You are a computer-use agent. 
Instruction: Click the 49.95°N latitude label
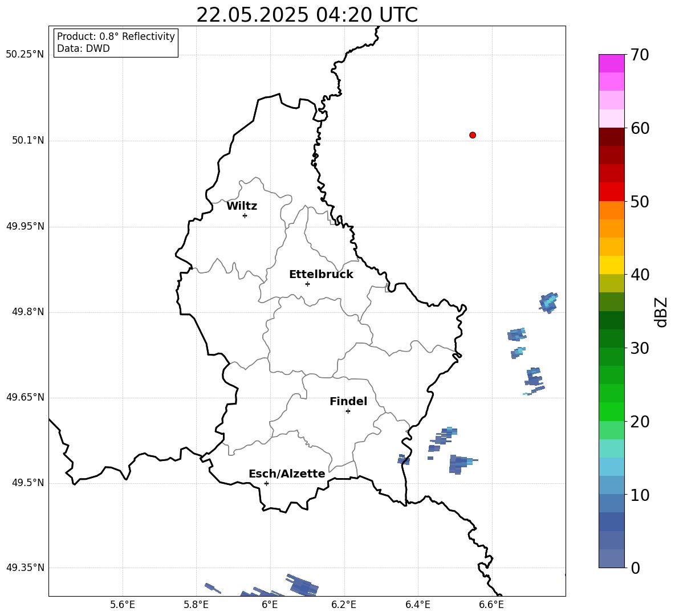tap(25, 226)
